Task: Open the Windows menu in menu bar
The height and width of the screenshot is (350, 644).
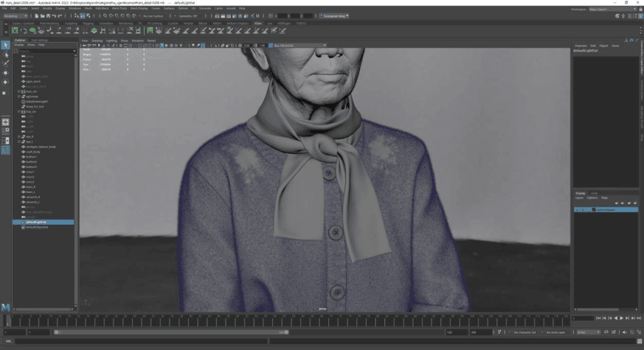Action: click(x=75, y=8)
